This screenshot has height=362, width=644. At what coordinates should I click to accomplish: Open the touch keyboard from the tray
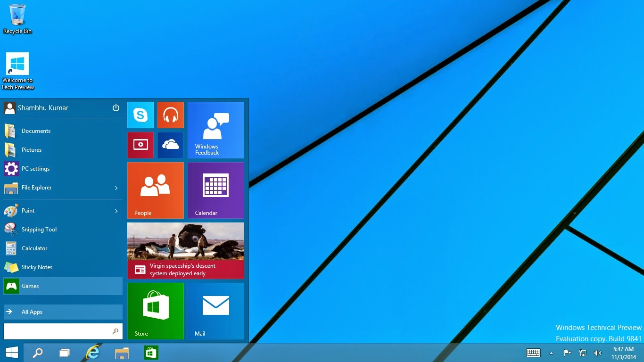pyautogui.click(x=533, y=353)
